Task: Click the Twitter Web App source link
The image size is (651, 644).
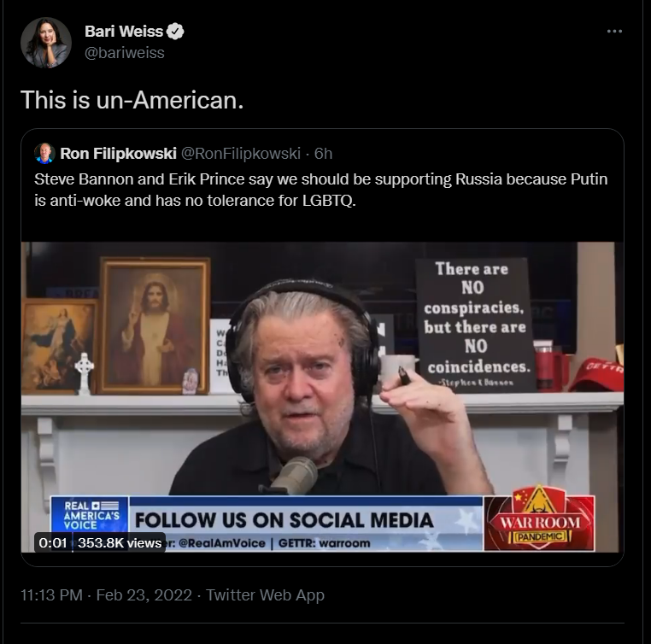Action: [265, 594]
